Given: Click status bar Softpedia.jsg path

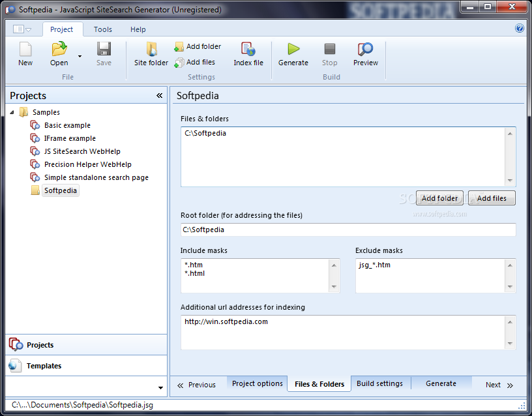Looking at the screenshot, I should tap(82, 405).
